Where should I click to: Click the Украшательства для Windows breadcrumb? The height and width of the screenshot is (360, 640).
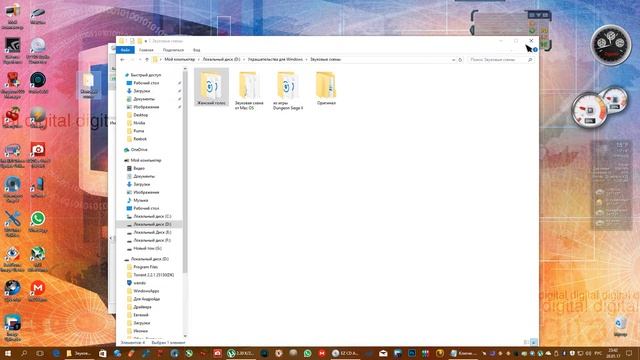275,60
